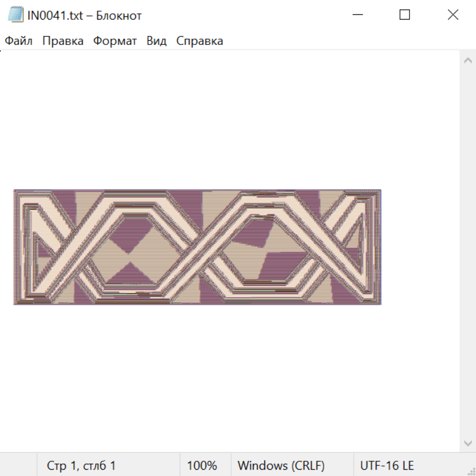The width and height of the screenshot is (476, 476).
Task: Open the Правка menu
Action: pos(62,41)
